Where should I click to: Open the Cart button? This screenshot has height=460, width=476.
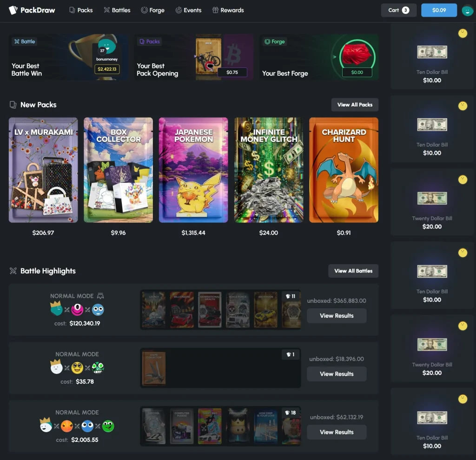point(398,10)
